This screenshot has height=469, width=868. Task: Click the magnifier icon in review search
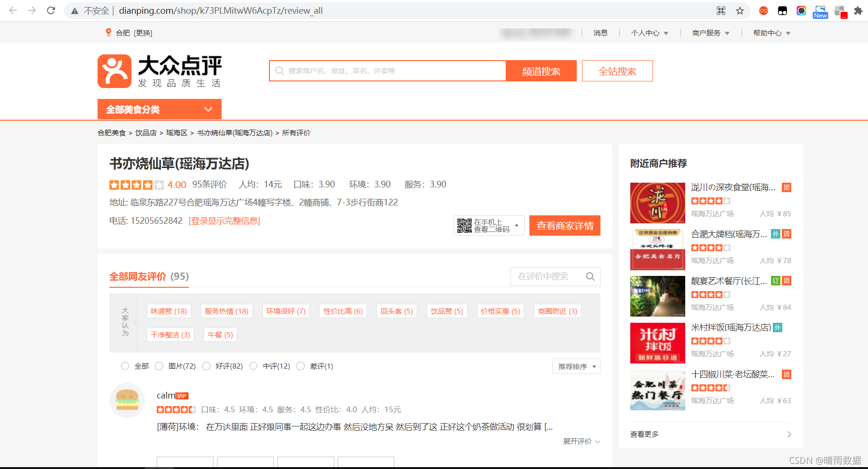(590, 276)
